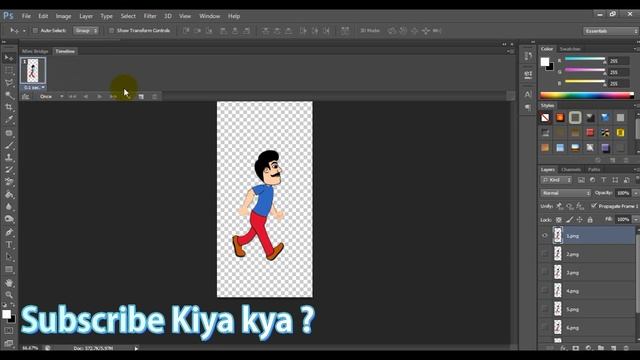This screenshot has height=360, width=640.
Task: Select the Eyedropper tool
Action: (x=9, y=120)
